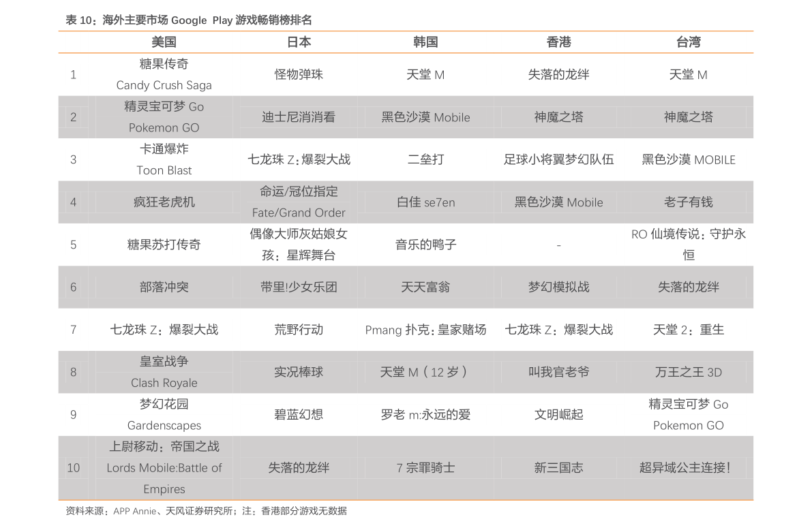Screen dimensions: 812x530
Task: Click 糖果传奇 in rank 1 row
Action: (164, 63)
